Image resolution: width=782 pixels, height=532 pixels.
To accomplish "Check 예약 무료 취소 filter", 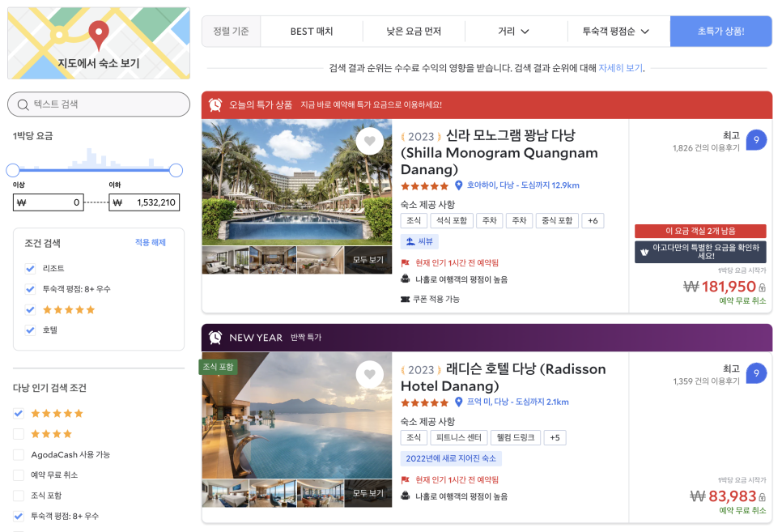I will pos(19,475).
